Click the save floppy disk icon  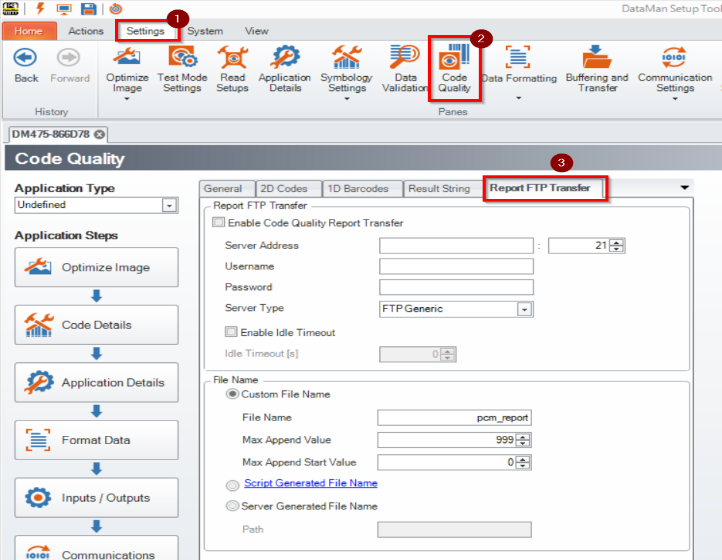point(88,9)
